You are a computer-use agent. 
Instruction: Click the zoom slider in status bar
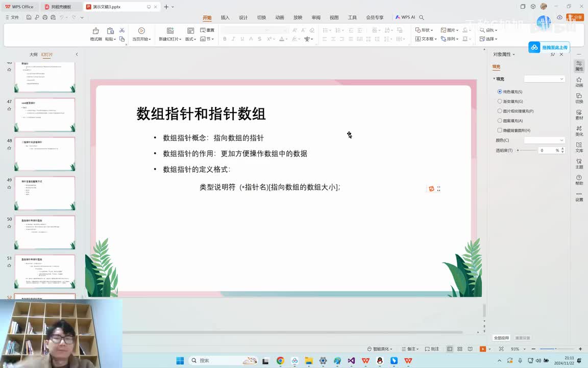(x=553, y=349)
